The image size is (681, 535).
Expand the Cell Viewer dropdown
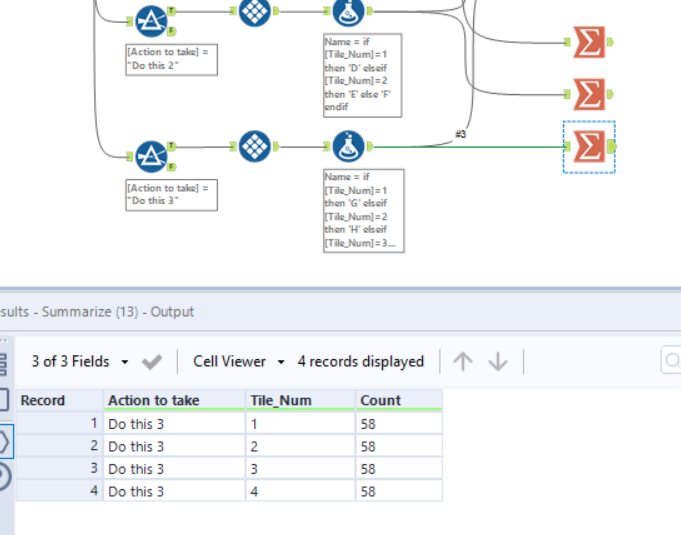click(239, 361)
